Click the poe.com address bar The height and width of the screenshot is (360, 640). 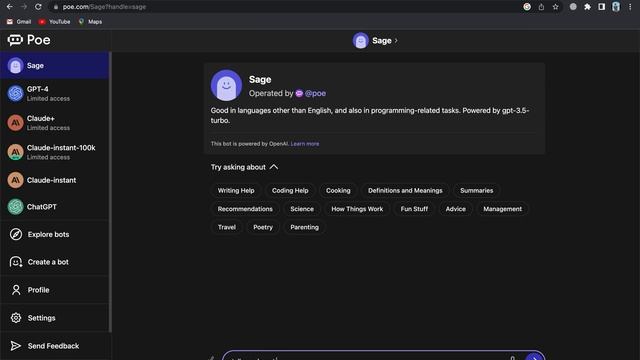click(x=286, y=7)
